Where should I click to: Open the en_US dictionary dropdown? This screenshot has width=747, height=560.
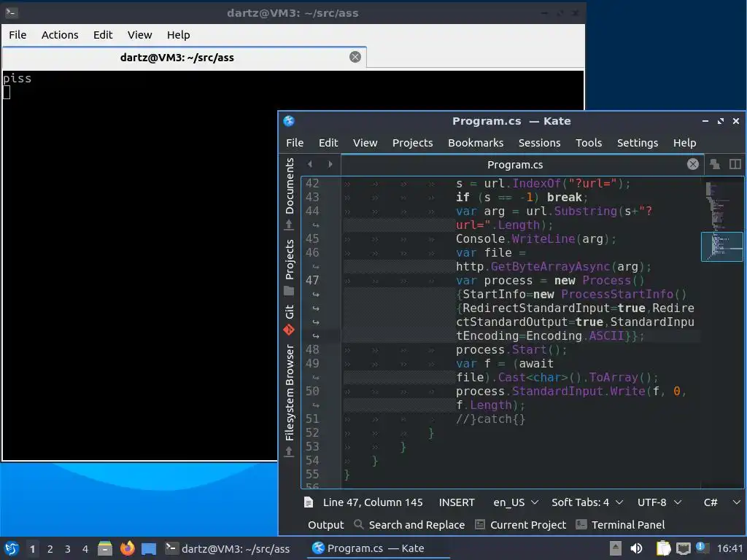[x=516, y=502]
